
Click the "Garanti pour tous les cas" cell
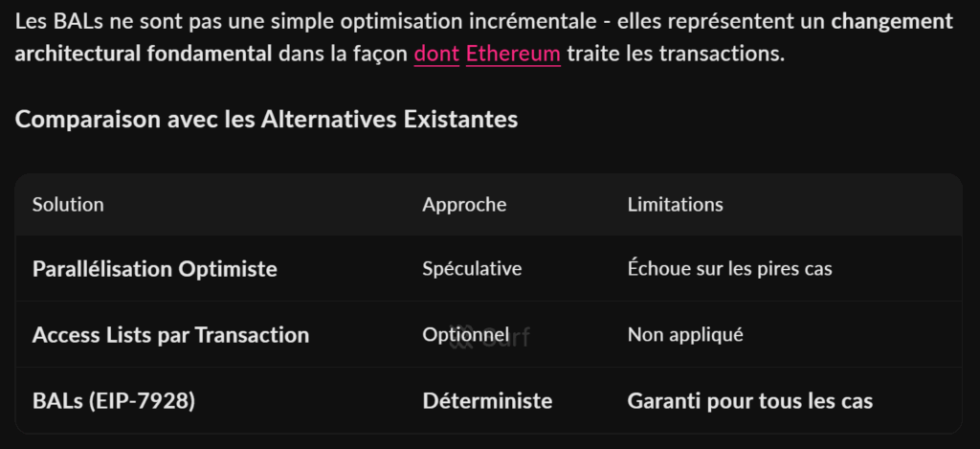point(749,400)
